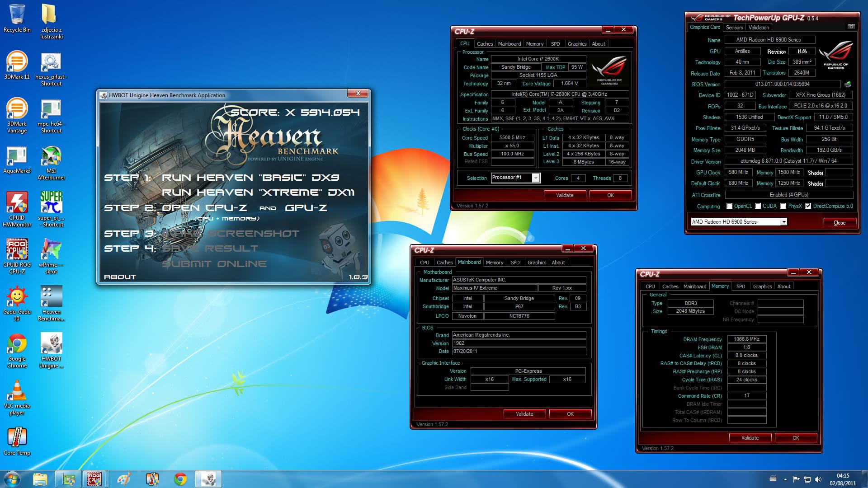Screen dimensions: 868x488
Task: Open Google Chrome from the taskbar
Action: coord(180,479)
